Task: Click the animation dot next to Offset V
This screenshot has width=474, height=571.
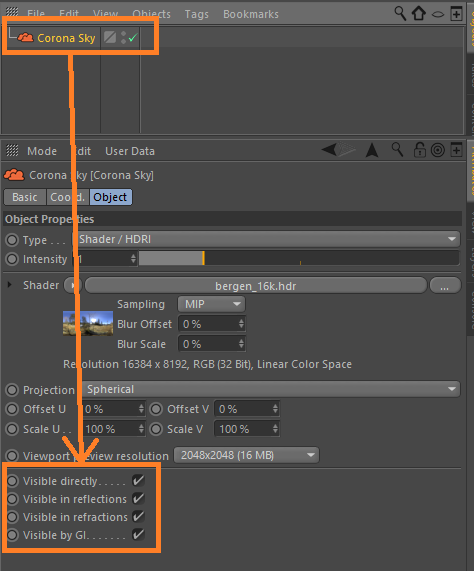Action: [x=156, y=409]
